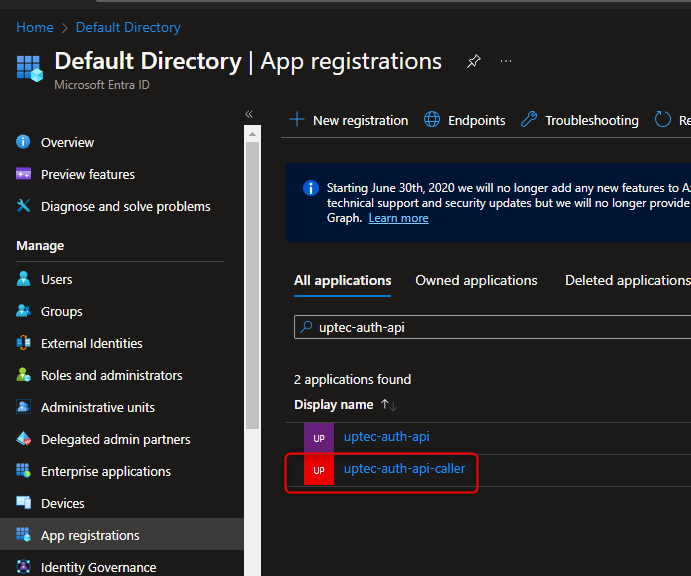691x576 pixels.
Task: Click the Learn more link in banner
Action: pos(398,218)
